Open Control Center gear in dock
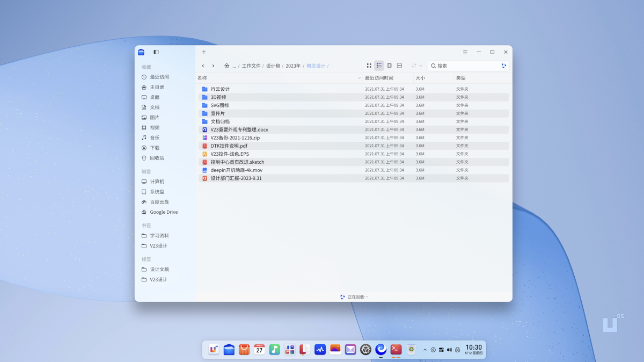 (x=365, y=350)
